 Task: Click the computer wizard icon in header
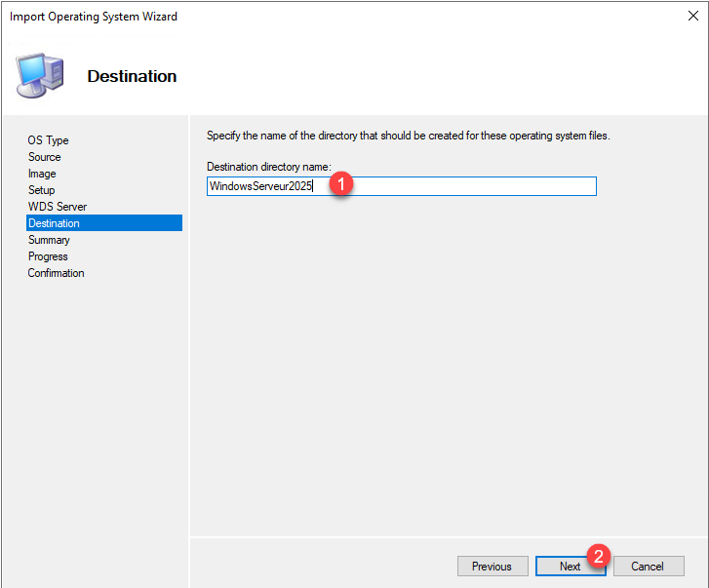click(x=40, y=76)
